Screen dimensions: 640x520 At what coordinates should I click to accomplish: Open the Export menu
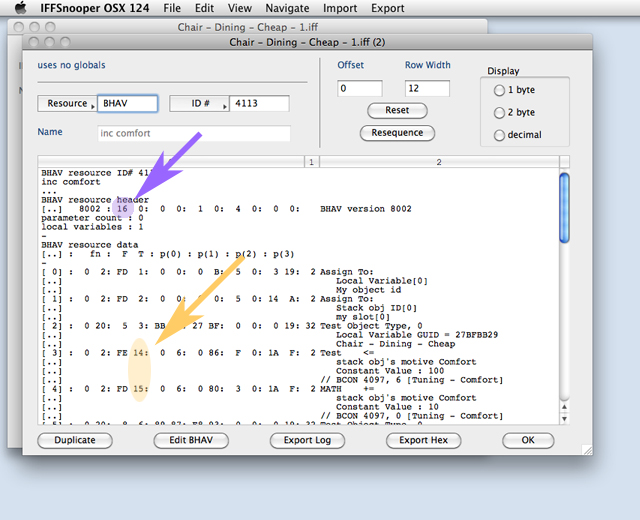pyautogui.click(x=387, y=8)
